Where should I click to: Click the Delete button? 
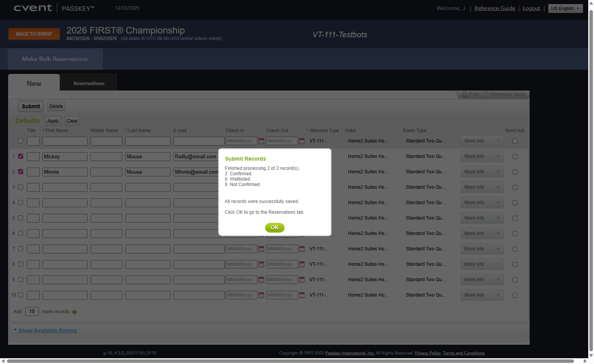(56, 106)
